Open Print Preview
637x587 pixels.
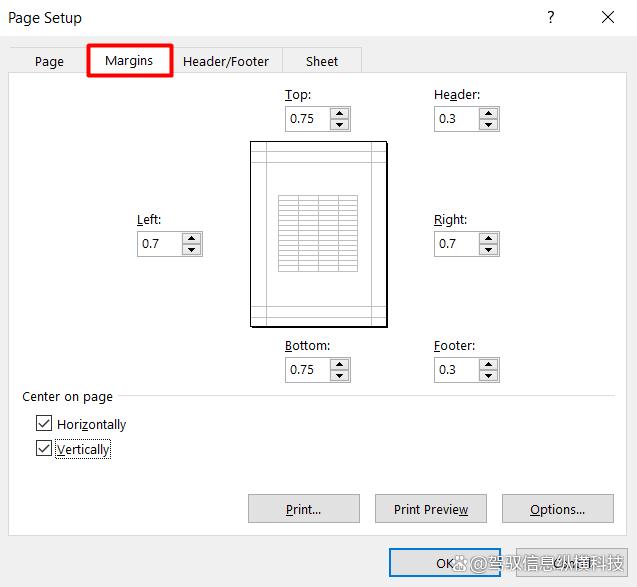[x=431, y=509]
